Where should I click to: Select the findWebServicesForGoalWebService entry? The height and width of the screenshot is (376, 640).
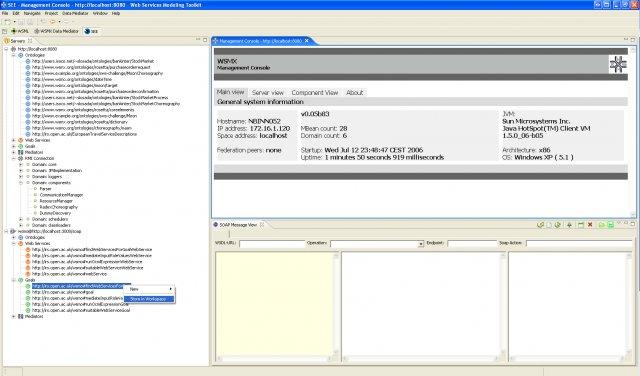click(92, 249)
